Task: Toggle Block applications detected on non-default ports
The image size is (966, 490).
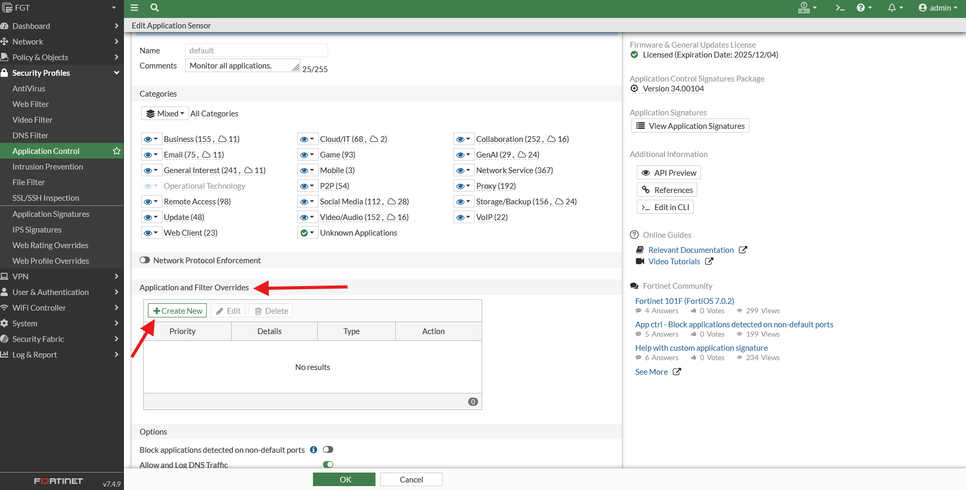Action: point(328,450)
